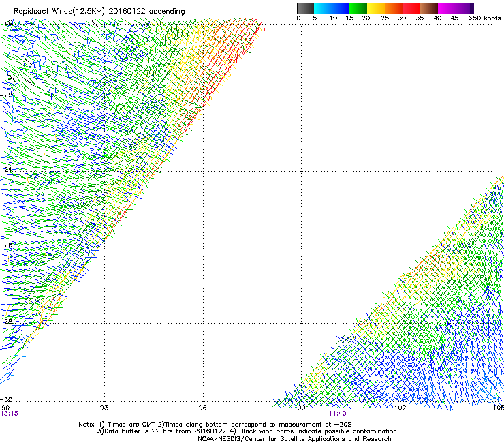Click the '-28' latitude axis label

tap(7, 322)
